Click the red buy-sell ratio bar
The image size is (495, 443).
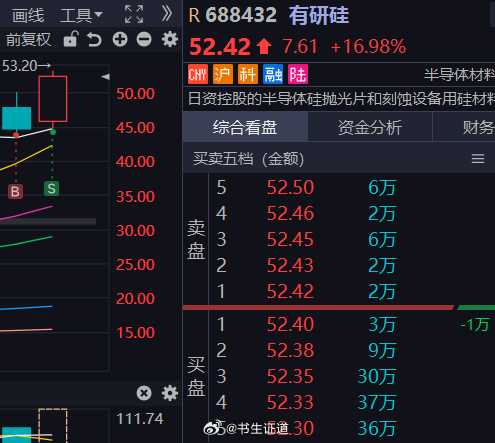(x=318, y=307)
